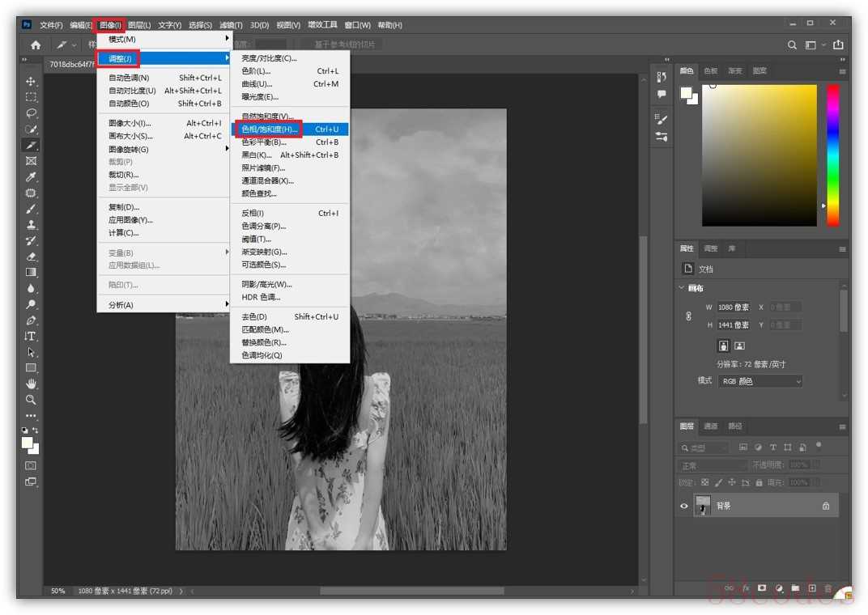This screenshot has height=615, width=868.
Task: Click the Home icon in options bar
Action: [36, 45]
